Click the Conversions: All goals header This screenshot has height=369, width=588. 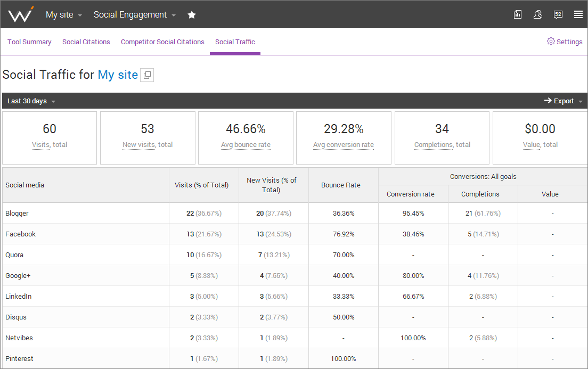483,176
